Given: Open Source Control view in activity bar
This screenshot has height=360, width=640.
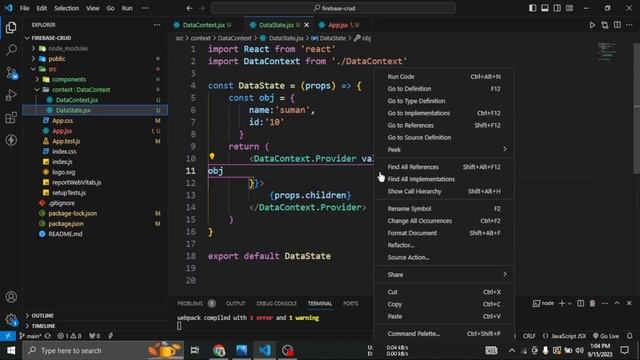Looking at the screenshot, I should (11, 73).
